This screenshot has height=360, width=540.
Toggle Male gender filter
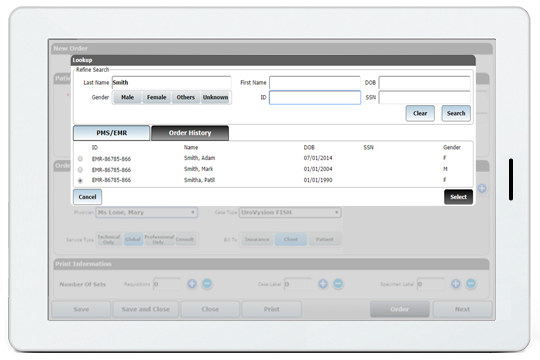coord(127,97)
